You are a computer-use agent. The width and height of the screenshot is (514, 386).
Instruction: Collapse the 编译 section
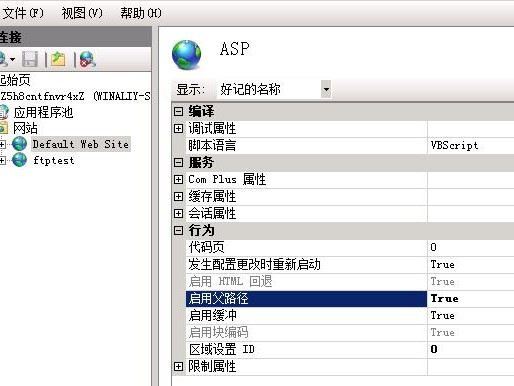179,111
